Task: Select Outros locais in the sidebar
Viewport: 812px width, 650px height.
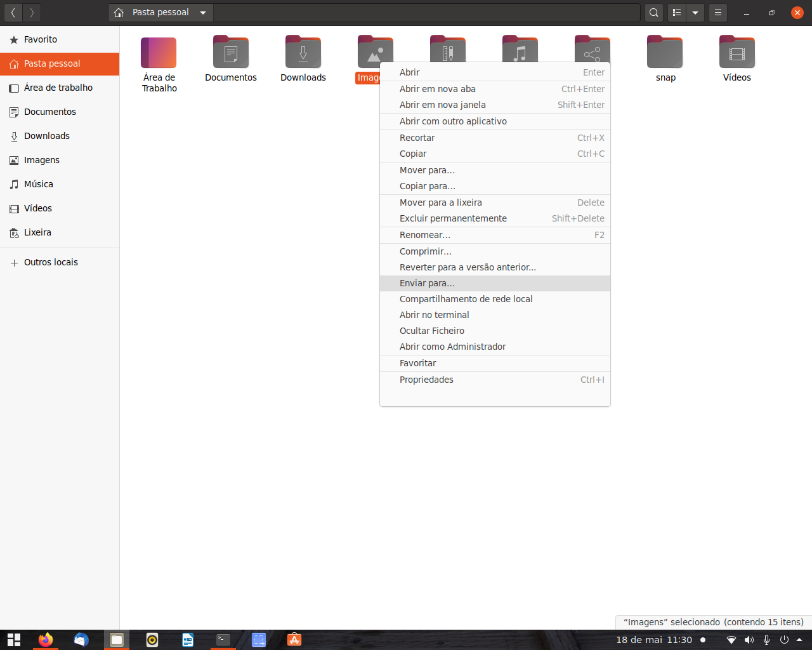Action: [51, 262]
